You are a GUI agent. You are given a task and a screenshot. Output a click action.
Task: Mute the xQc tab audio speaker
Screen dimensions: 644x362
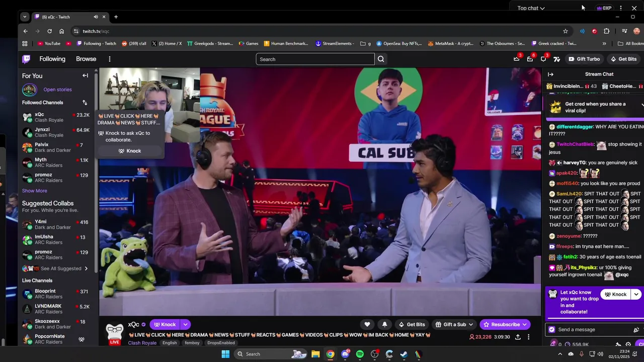pyautogui.click(x=96, y=17)
